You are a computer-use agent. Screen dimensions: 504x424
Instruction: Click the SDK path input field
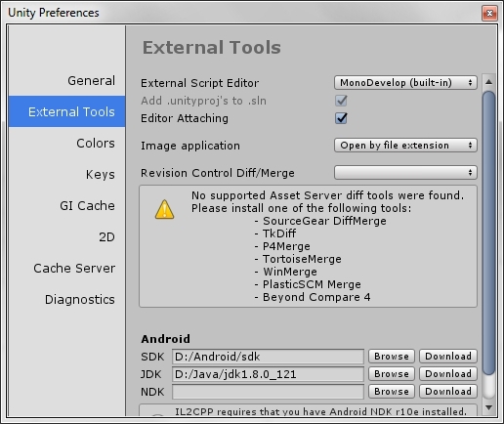268,357
